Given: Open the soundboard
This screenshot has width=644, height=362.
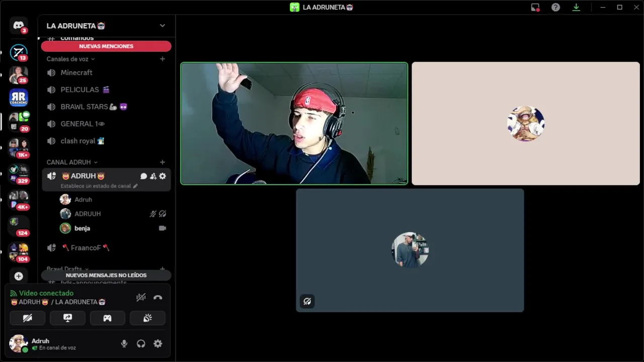Looking at the screenshot, I should [147, 318].
